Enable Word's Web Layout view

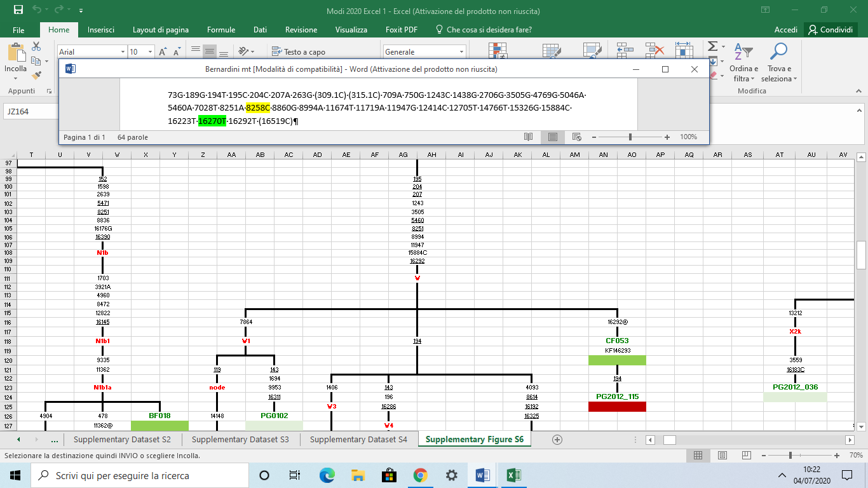(577, 137)
